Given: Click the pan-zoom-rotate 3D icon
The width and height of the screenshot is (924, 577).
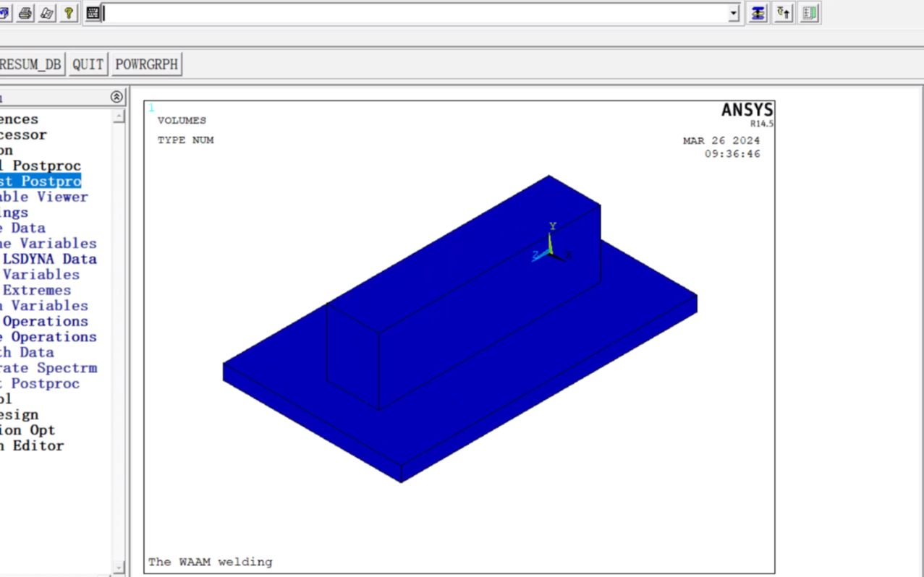Looking at the screenshot, I should 4,13.
